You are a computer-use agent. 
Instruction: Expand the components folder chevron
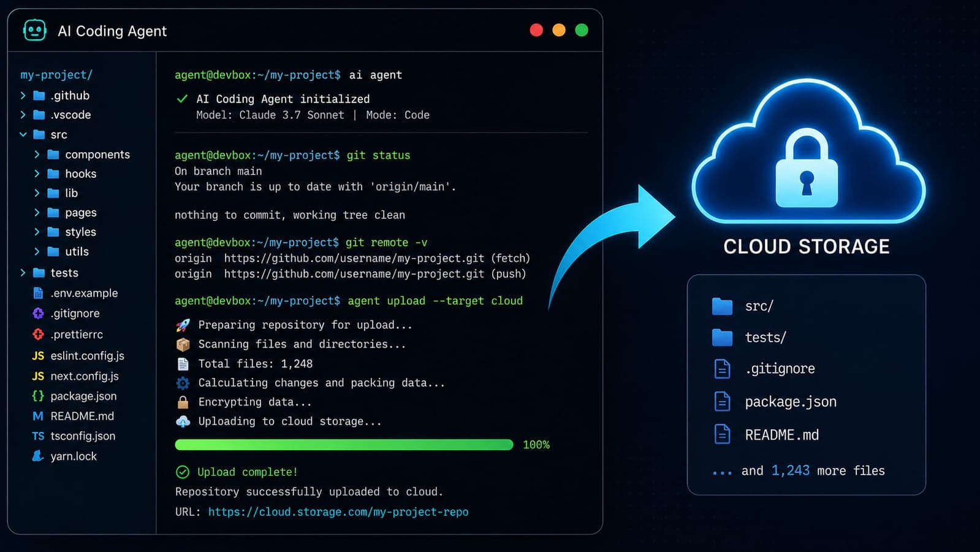(37, 155)
